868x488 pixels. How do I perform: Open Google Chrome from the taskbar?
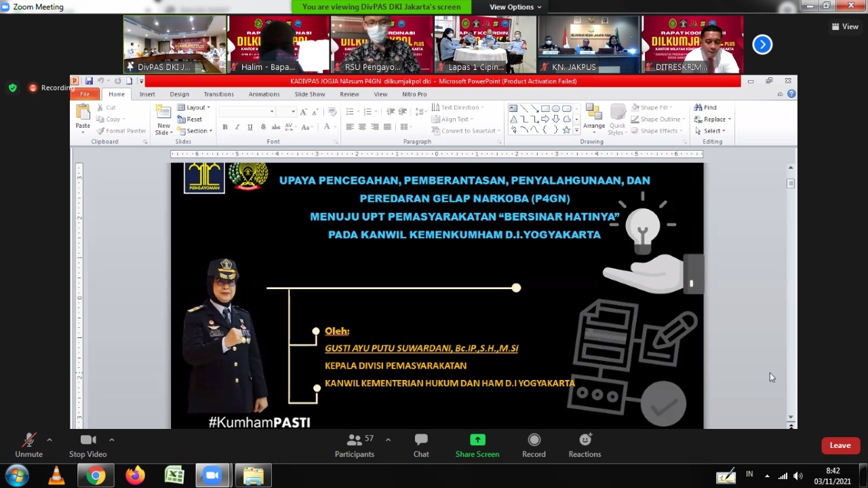96,476
